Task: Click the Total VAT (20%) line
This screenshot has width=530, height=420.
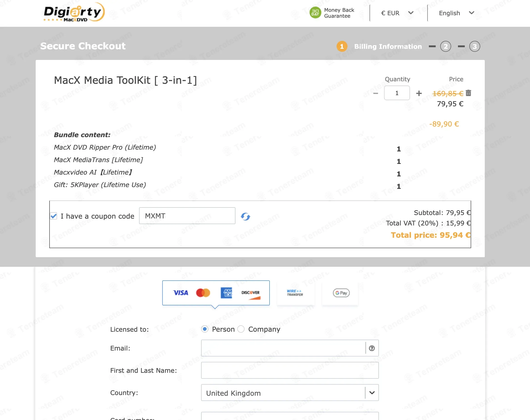Action: click(x=428, y=223)
